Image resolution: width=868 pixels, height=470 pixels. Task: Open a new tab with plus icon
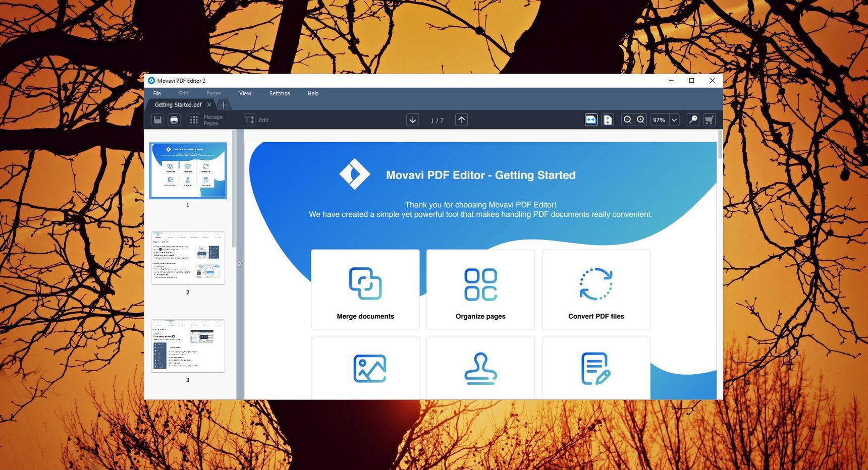(223, 104)
